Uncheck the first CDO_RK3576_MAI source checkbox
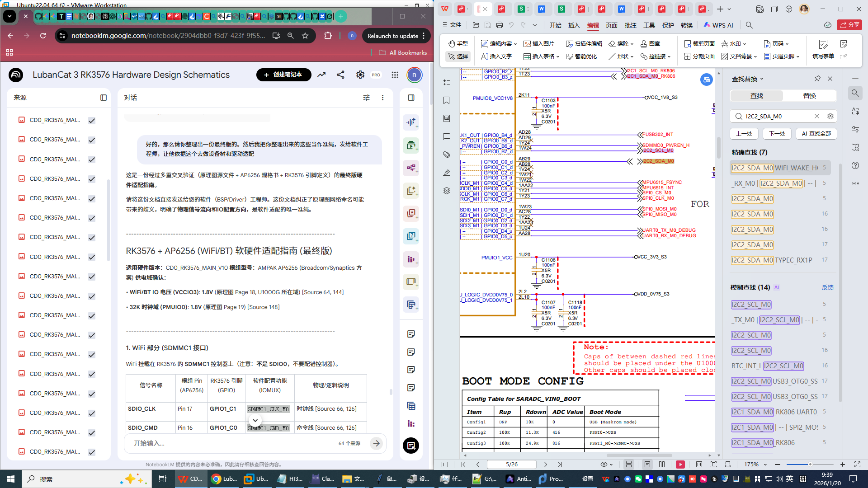 (92, 121)
